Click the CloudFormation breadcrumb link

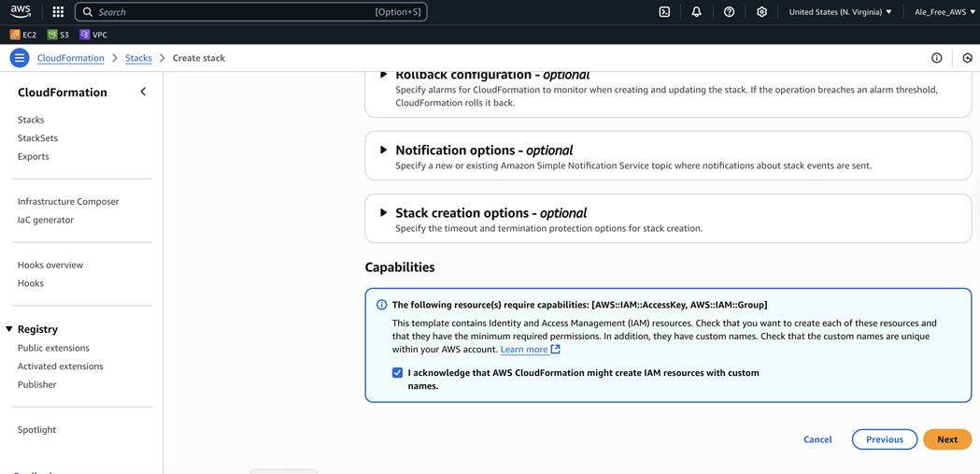[x=71, y=58]
